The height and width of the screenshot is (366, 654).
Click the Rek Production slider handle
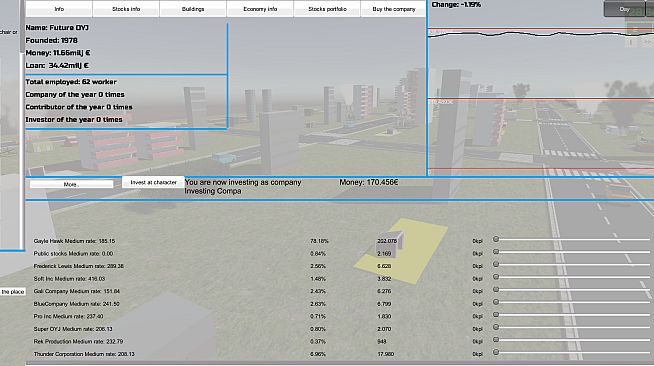click(496, 340)
